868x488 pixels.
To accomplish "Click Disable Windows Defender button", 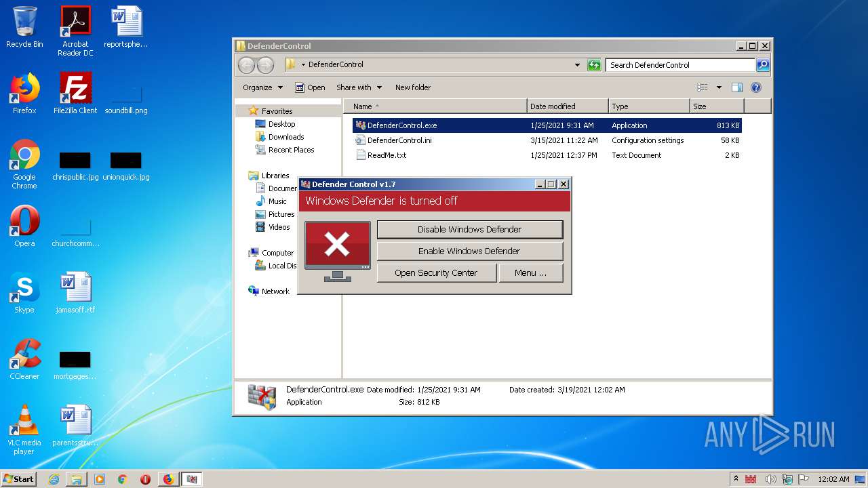I will click(x=469, y=229).
